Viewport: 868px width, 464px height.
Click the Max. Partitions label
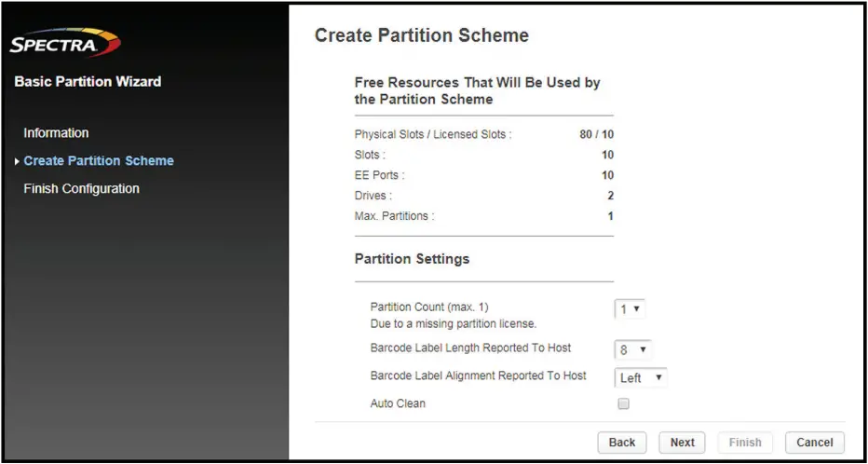394,216
